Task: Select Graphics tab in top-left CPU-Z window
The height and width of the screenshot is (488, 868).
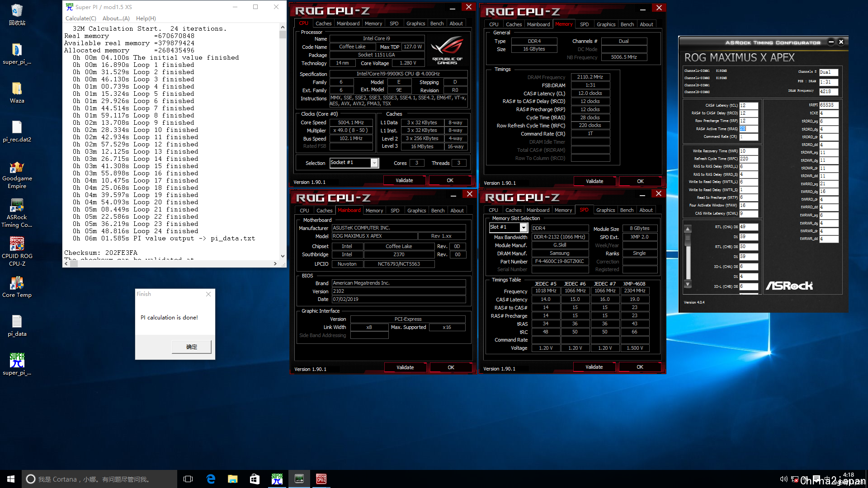Action: [415, 23]
